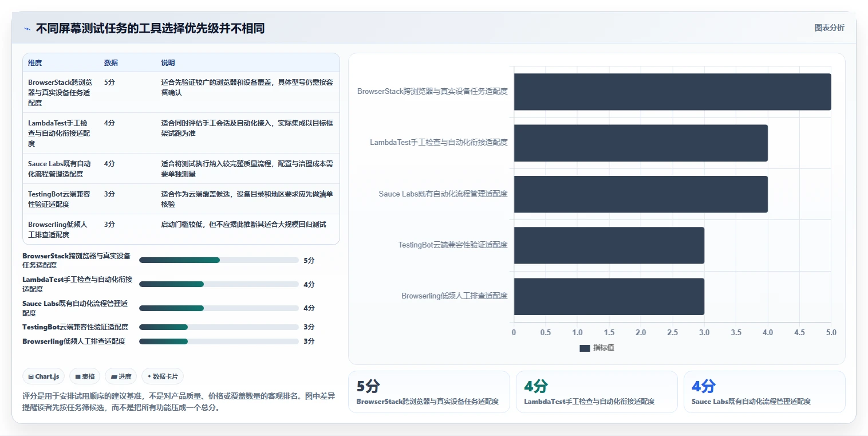Screen dimensions: 868x436
Task: Toggle the 指标值 legend swatch in chart
Action: click(585, 348)
